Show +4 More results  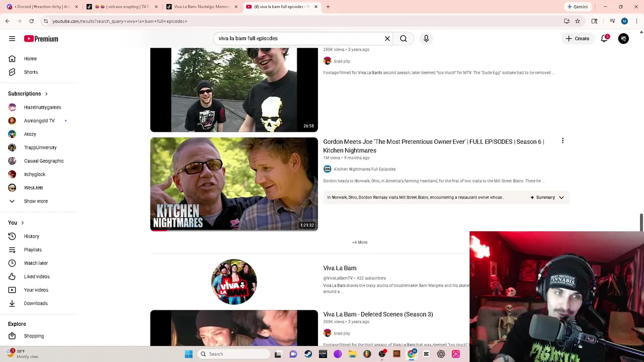[x=360, y=242]
